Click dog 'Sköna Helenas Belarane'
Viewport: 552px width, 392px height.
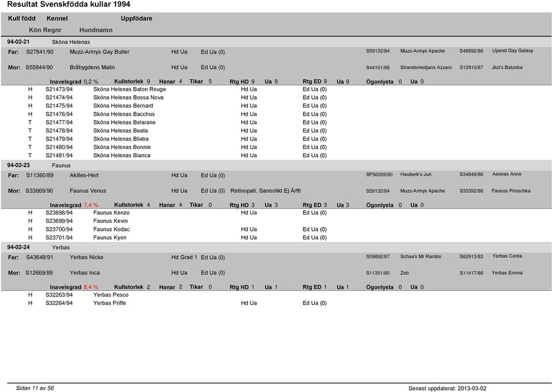coord(124,122)
